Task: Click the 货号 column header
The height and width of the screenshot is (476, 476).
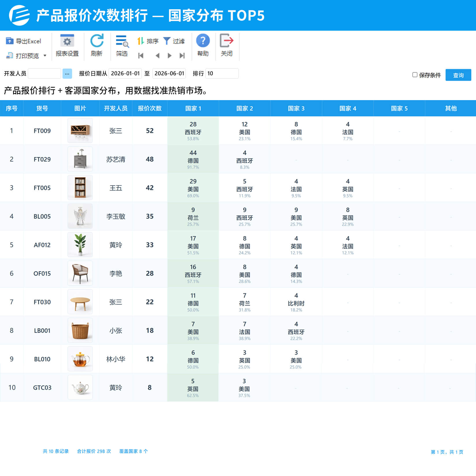Action: (x=42, y=109)
